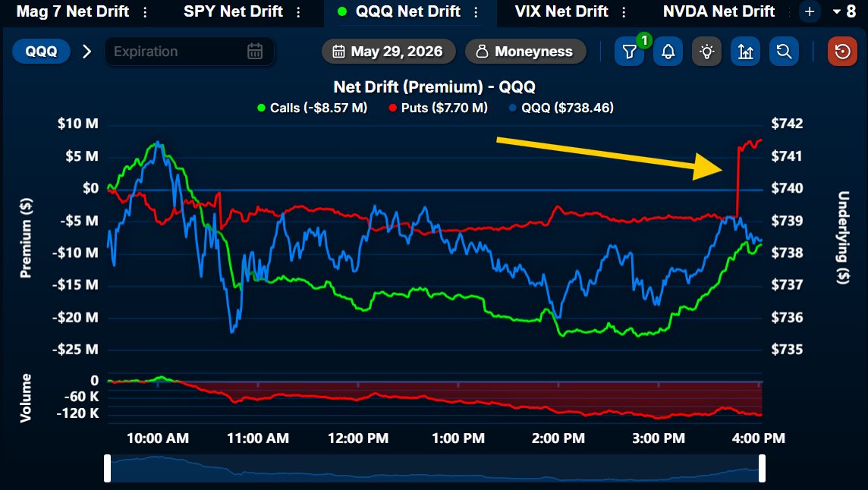Open VIX Net Drift tab options menu
Viewport: 868px width, 490px height.
624,11
